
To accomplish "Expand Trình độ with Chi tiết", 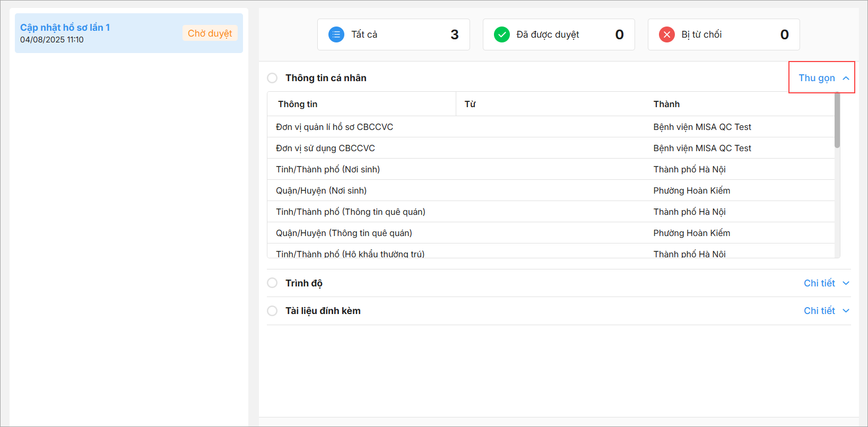I will click(819, 283).
